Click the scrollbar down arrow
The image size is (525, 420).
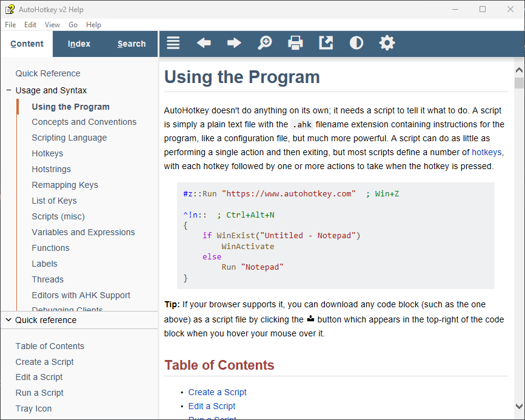click(519, 406)
